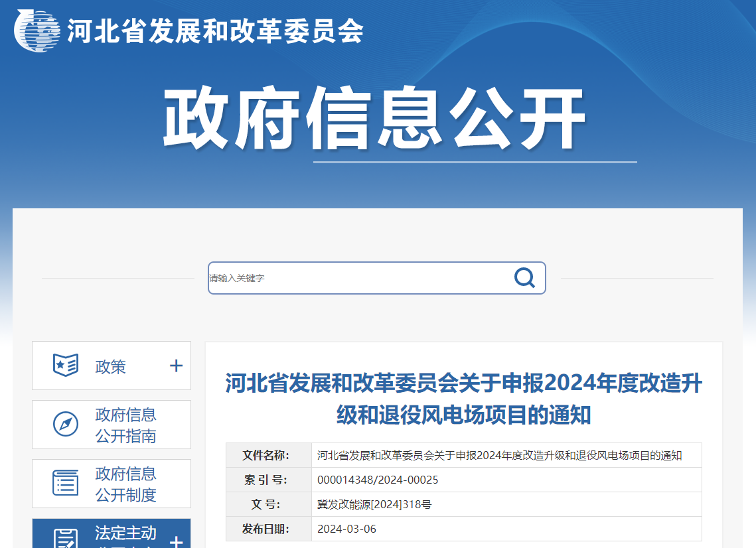Click the 索引号 label cell
Image resolution: width=756 pixels, height=548 pixels.
point(269,480)
